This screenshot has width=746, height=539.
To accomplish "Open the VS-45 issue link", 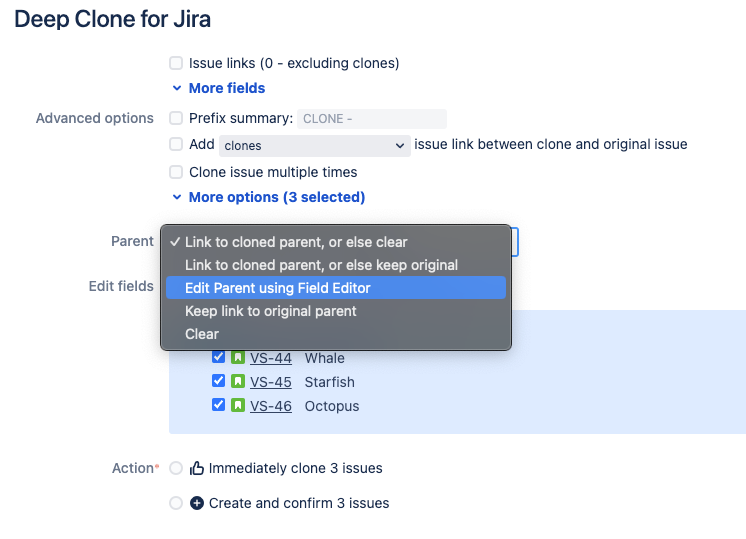I will pos(271,382).
